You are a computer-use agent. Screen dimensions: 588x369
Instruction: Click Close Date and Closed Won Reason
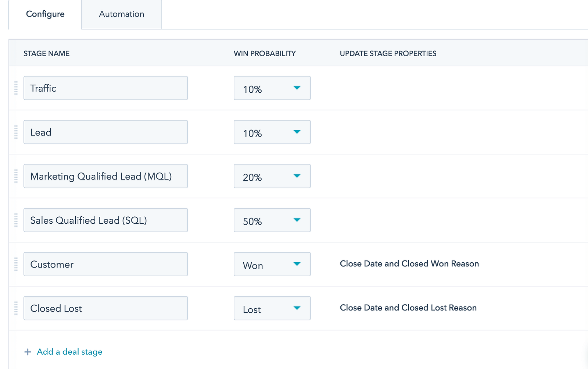coord(409,264)
